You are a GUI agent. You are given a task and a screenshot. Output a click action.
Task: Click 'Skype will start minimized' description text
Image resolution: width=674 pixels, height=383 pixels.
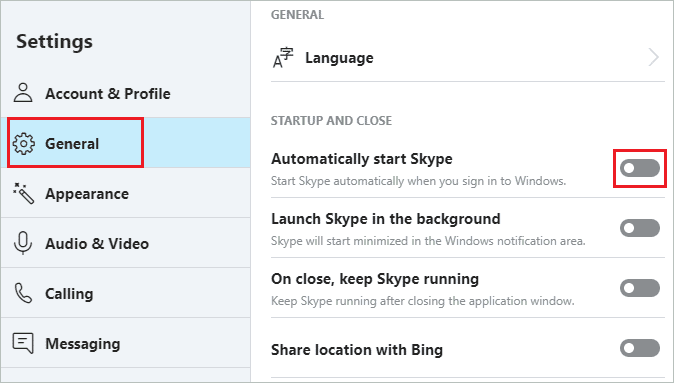[428, 241]
